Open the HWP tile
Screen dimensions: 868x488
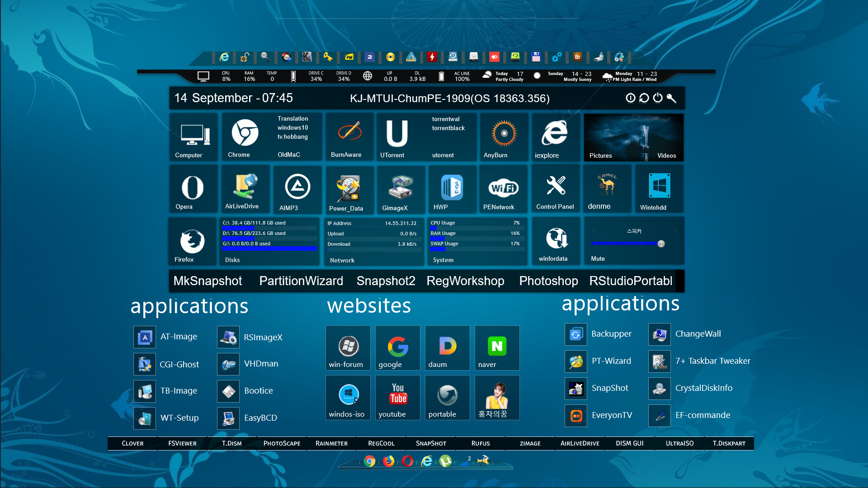[452, 189]
